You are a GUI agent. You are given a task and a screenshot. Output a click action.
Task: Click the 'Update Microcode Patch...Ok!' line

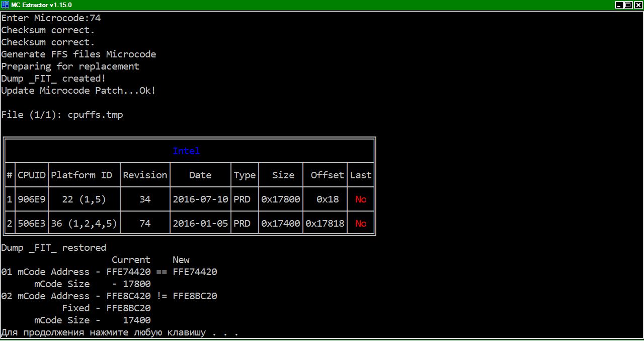(78, 91)
